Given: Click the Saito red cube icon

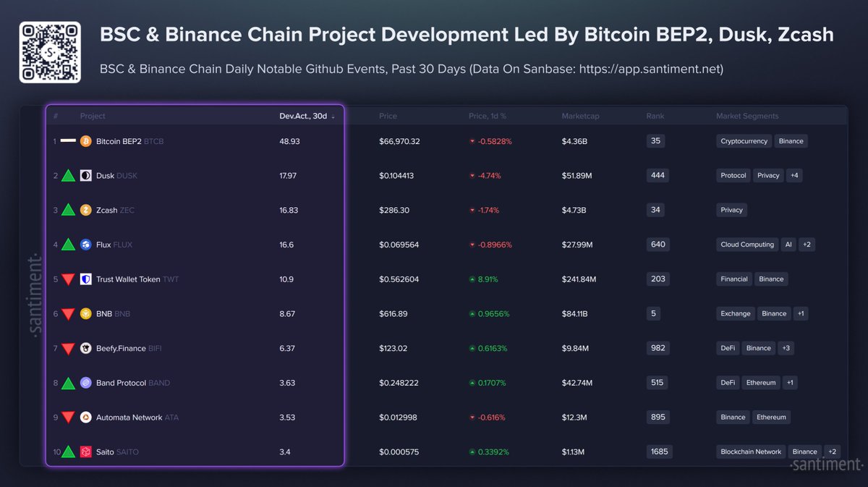Looking at the screenshot, I should pyautogui.click(x=85, y=452).
